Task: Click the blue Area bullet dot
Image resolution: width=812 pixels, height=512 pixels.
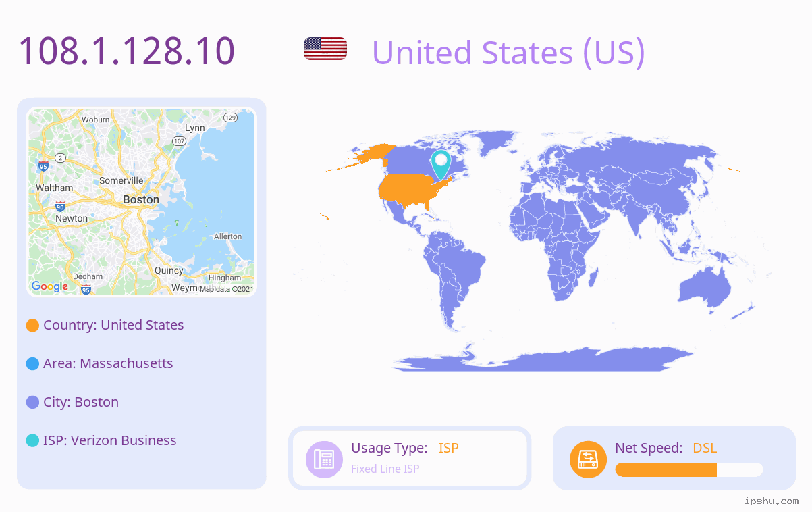Action: [x=32, y=364]
